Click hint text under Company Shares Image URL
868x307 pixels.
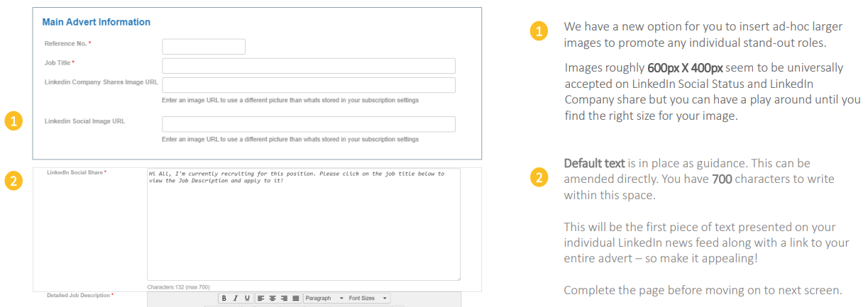[x=290, y=100]
